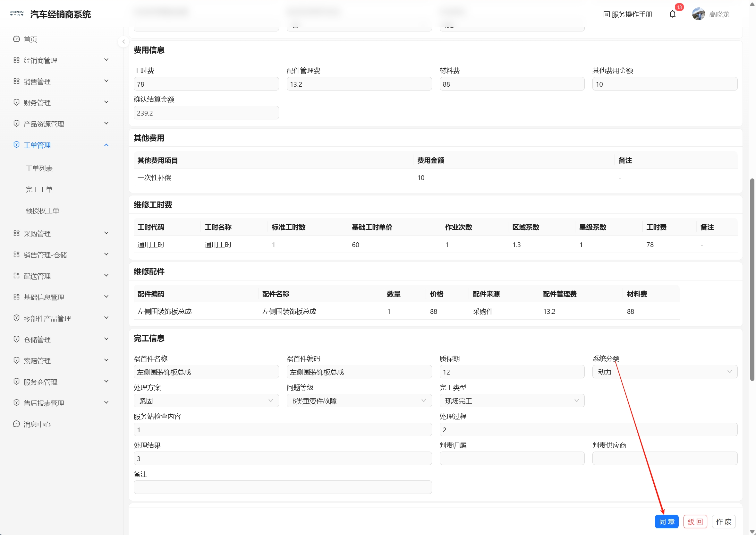Click the 处理过程 input field
The width and height of the screenshot is (756, 535).
588,430
